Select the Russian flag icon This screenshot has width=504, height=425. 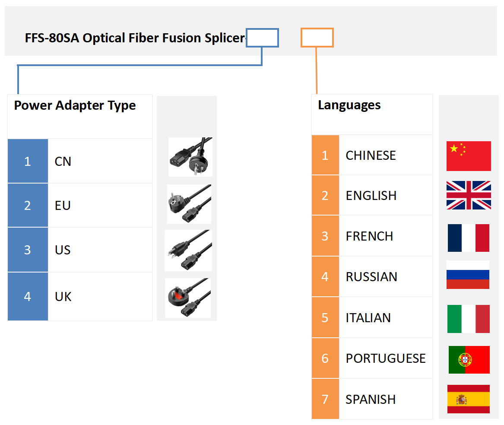468,275
